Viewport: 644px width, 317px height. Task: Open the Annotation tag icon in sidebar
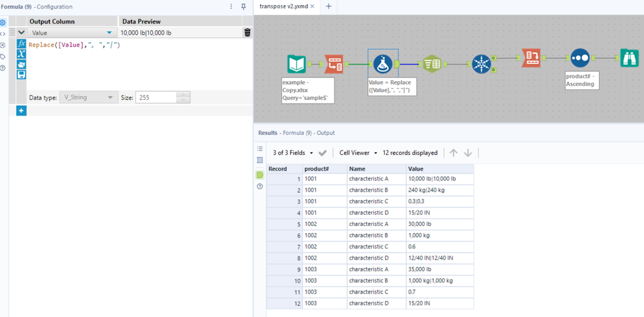(x=3, y=56)
